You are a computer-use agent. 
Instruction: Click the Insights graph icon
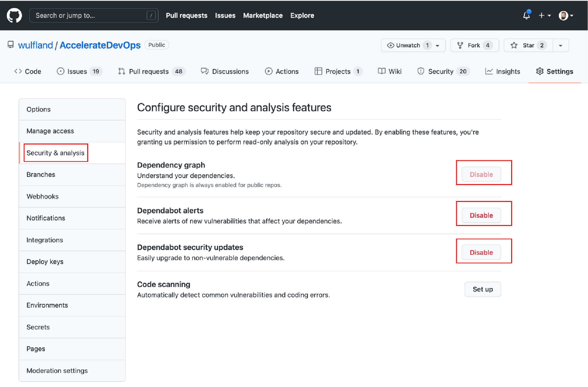click(x=489, y=71)
